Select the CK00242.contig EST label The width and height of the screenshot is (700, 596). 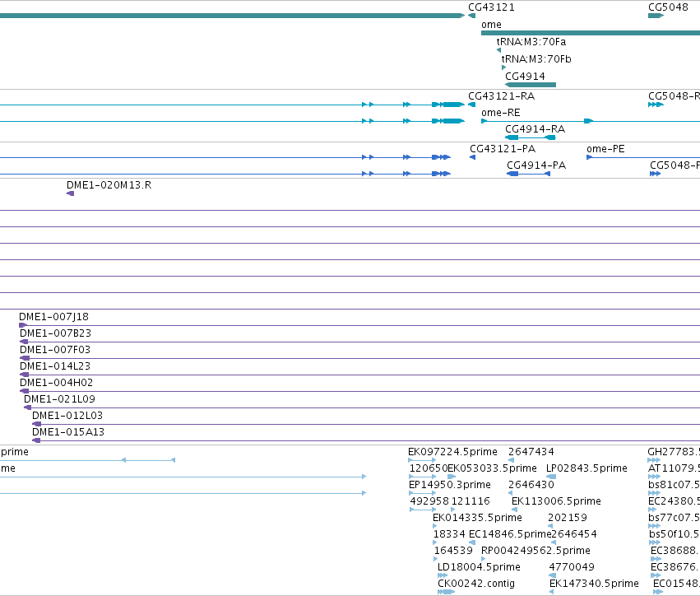coord(476,584)
